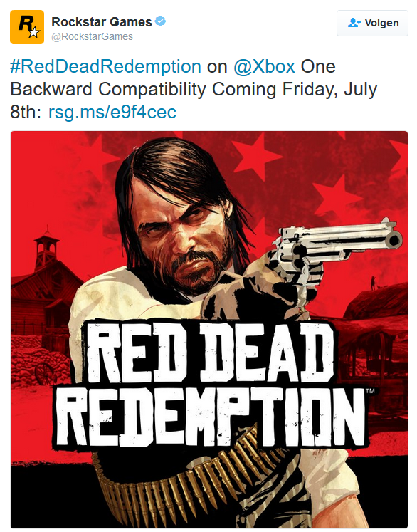
Task: Click the 'RED DEAD' title in cover art
Action: point(208,353)
